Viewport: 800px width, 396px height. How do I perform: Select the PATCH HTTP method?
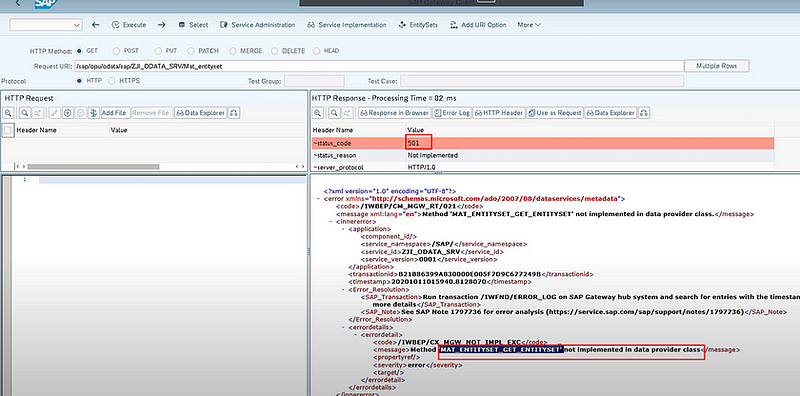pos(191,51)
